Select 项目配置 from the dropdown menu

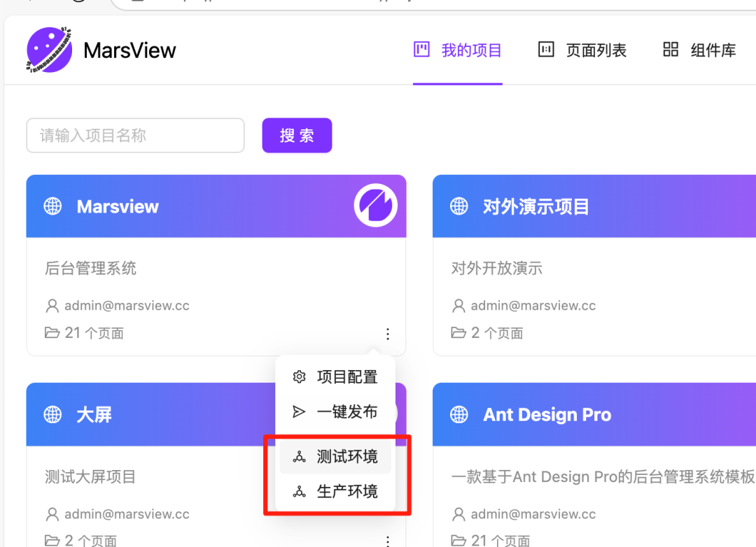coord(346,377)
